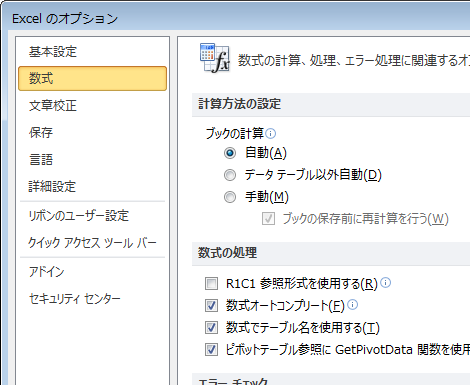Screen dimensions: 470x385
Task: Click info icon beside R1C1 参照形式 option
Action: (x=386, y=283)
